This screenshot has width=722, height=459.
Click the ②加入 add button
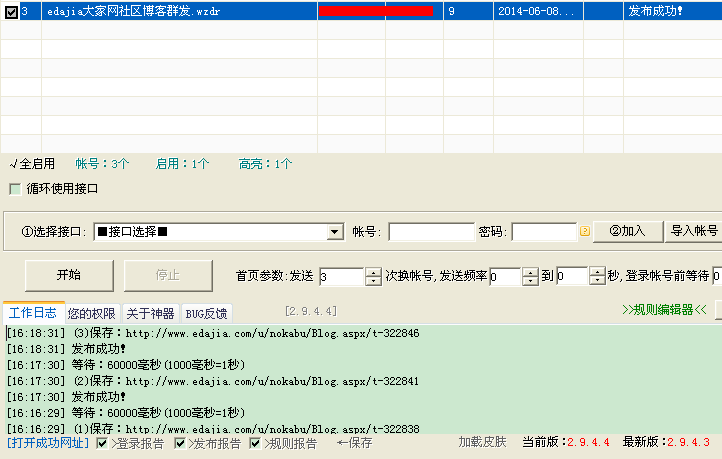tap(628, 231)
